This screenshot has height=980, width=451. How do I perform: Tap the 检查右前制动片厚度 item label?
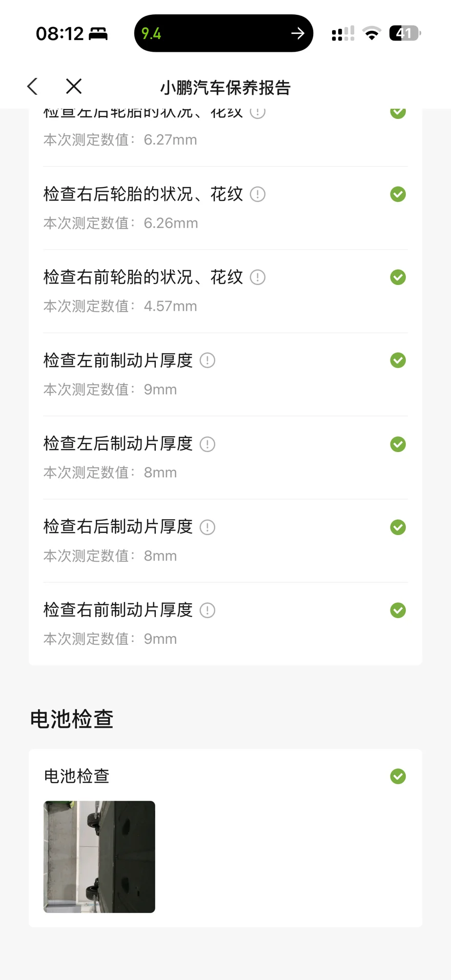tap(118, 610)
